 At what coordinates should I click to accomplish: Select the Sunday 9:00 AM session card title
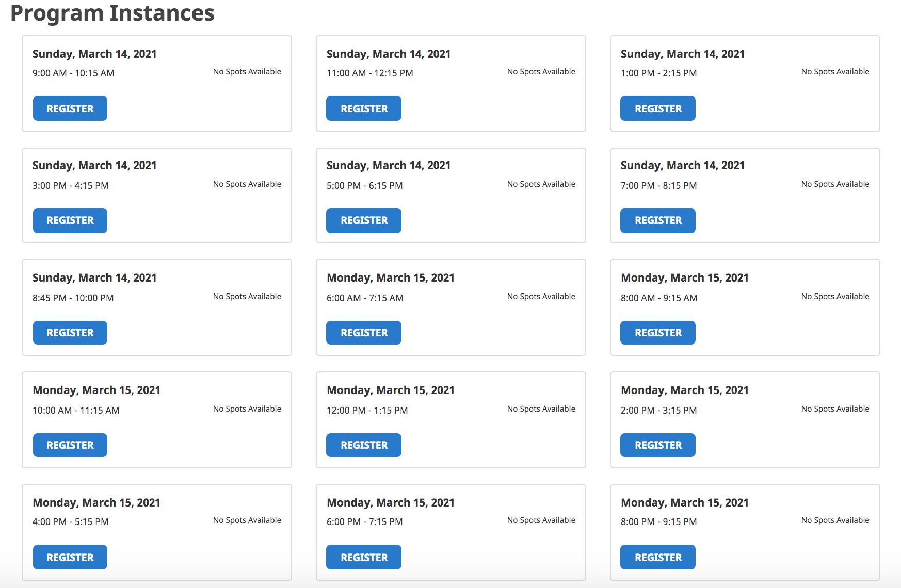pos(94,54)
